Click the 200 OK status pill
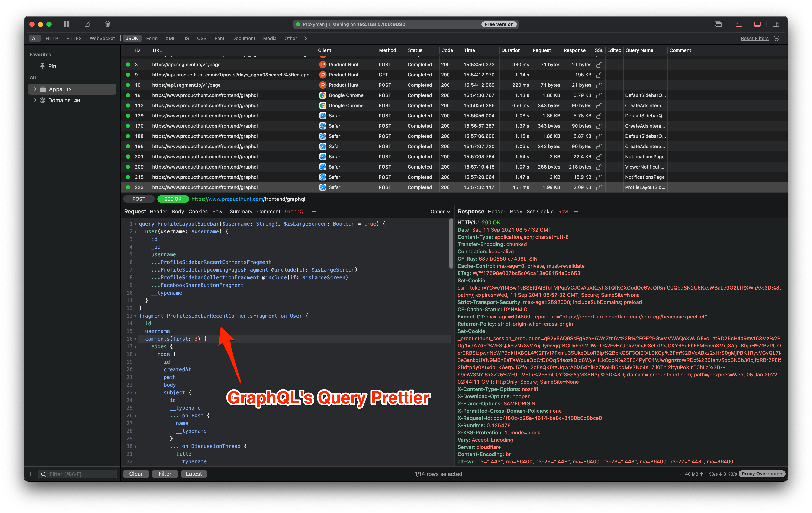This screenshot has height=513, width=812. 173,199
